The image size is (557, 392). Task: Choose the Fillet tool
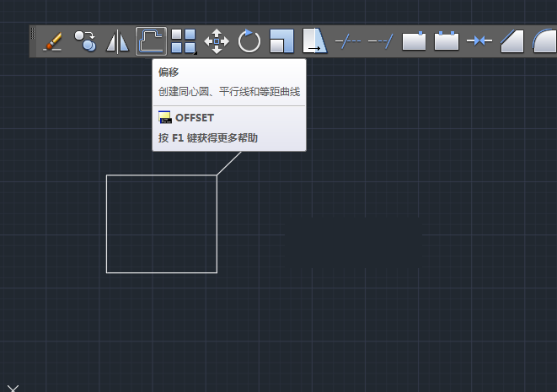pos(544,40)
